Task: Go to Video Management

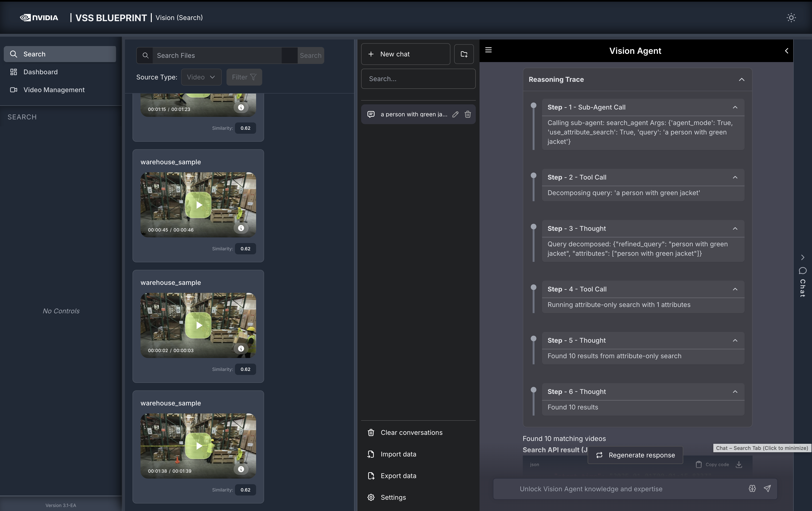Action: (54, 90)
